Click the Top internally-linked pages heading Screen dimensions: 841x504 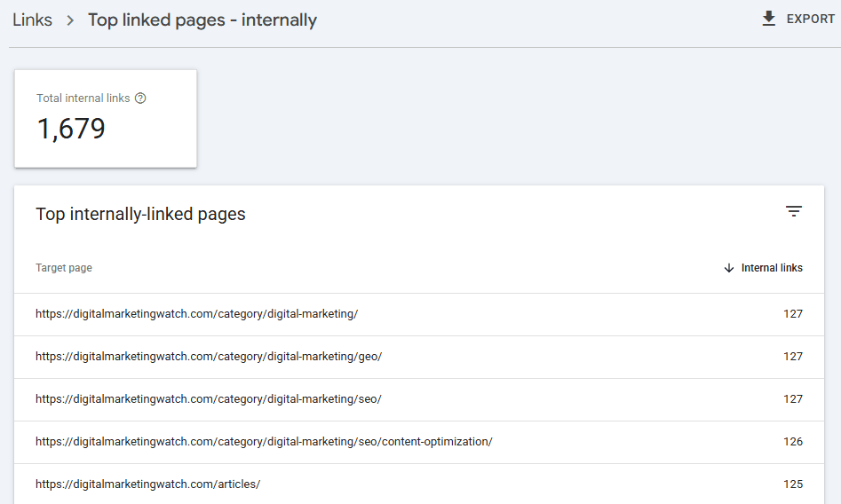(x=140, y=214)
